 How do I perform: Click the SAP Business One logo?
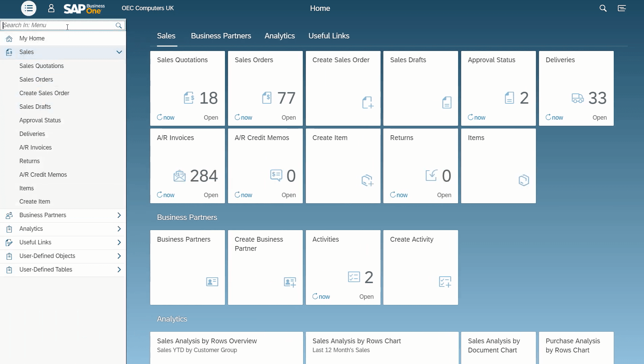click(84, 8)
